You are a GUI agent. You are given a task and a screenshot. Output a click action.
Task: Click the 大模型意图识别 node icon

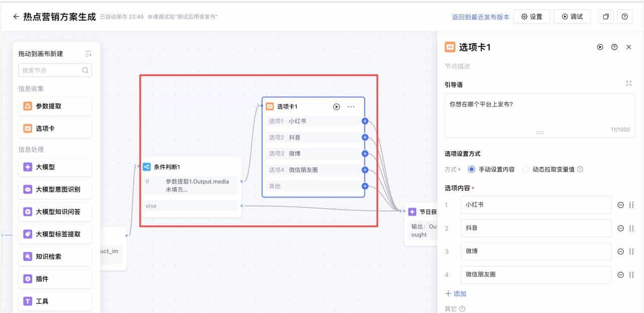[x=28, y=189]
